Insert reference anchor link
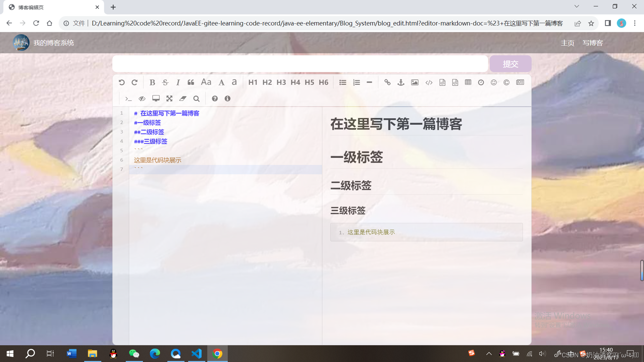This screenshot has height=362, width=644. (401, 82)
